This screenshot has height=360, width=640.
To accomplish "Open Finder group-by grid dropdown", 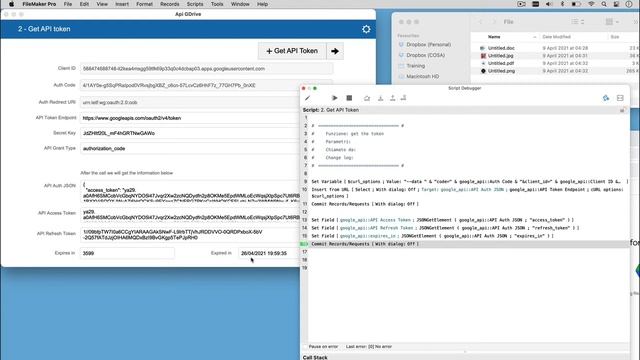I will coord(612,22).
